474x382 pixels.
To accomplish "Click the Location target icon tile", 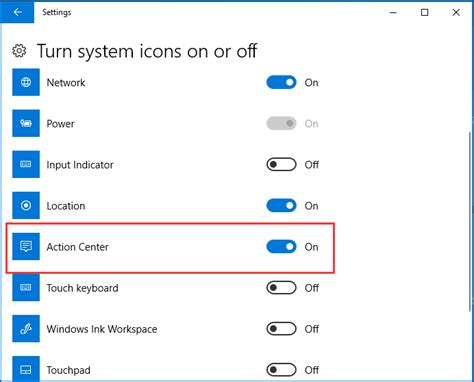I will 26,205.
